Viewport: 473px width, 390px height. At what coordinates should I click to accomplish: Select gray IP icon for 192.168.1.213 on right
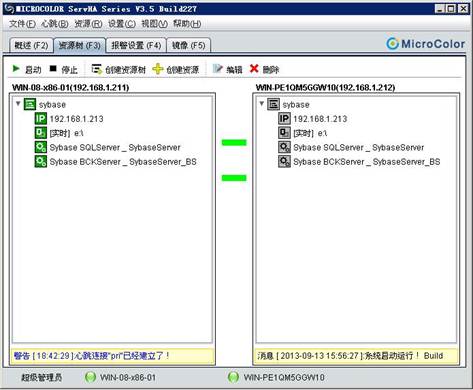click(284, 118)
